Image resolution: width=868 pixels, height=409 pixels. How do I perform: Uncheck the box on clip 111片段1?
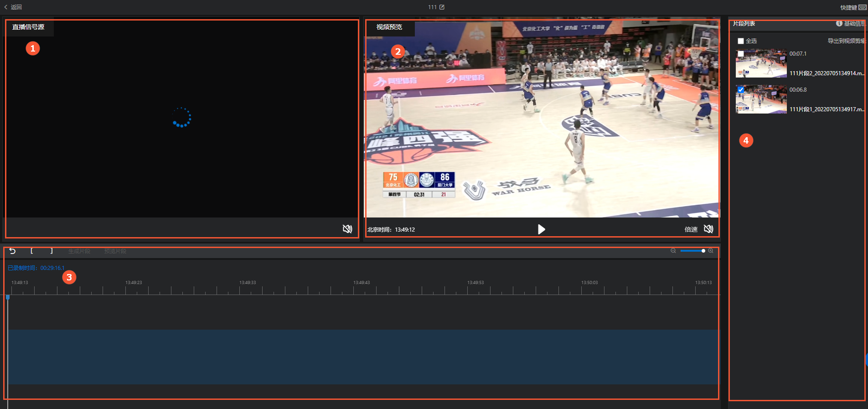point(741,90)
